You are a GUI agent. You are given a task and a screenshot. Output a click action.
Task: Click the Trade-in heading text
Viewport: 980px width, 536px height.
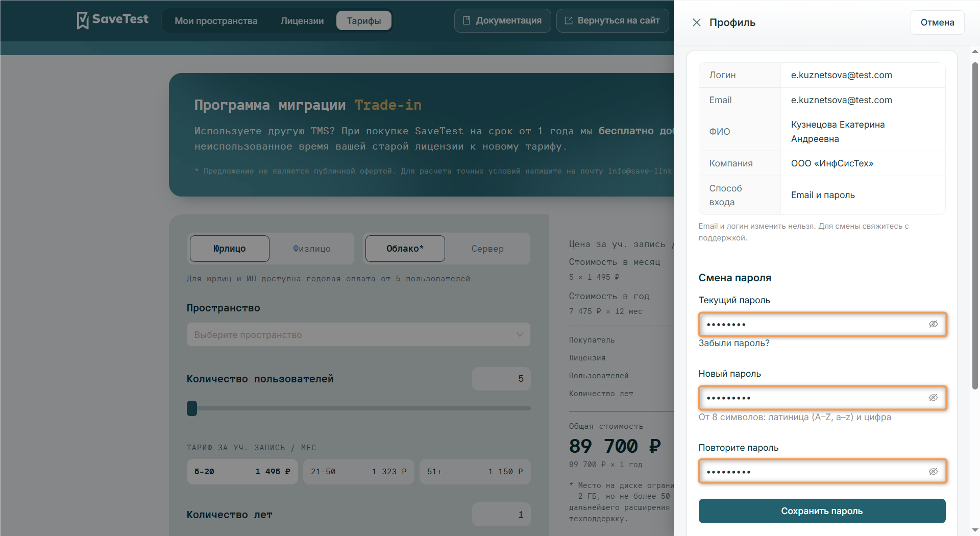[388, 105]
